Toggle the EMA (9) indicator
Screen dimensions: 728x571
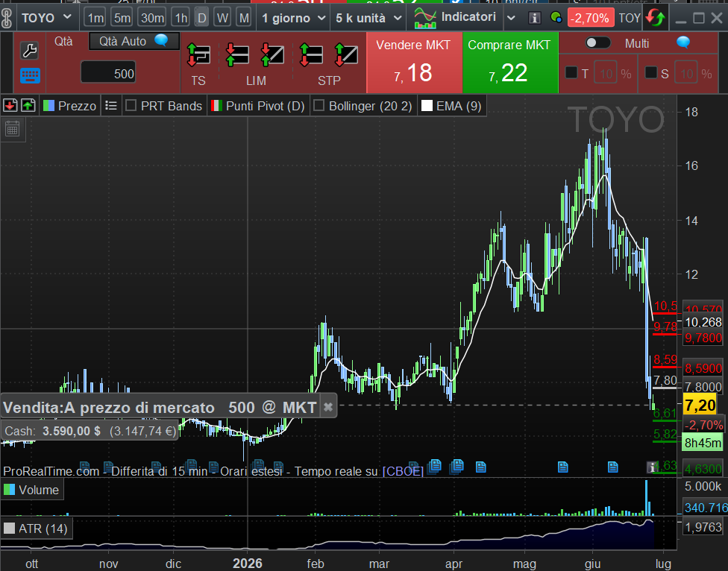tap(451, 106)
